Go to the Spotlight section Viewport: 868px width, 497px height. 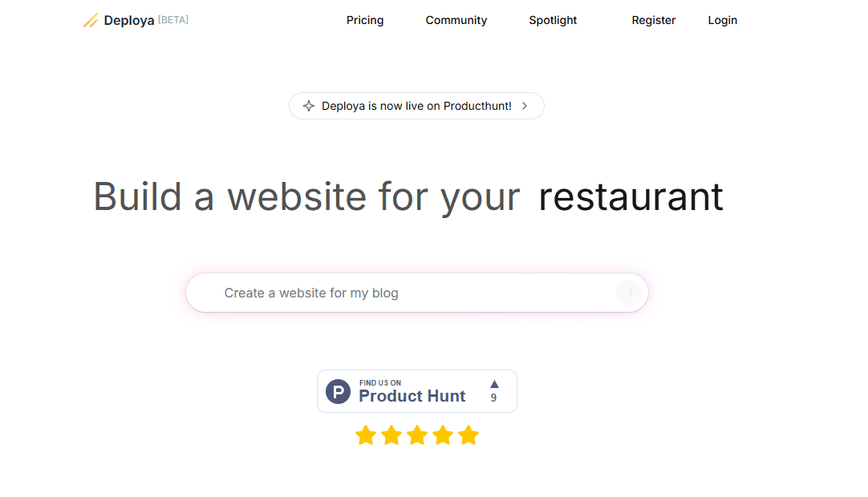[x=553, y=20]
